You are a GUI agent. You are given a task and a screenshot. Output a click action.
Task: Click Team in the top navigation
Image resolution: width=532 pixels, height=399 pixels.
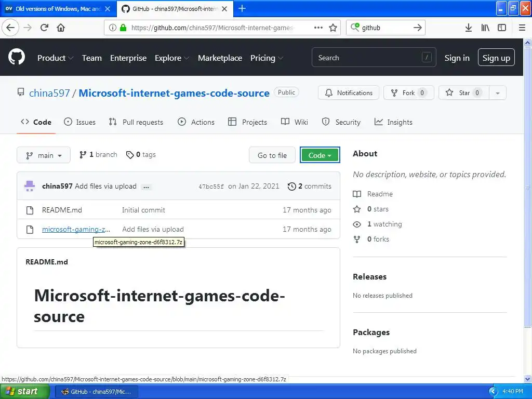click(91, 58)
